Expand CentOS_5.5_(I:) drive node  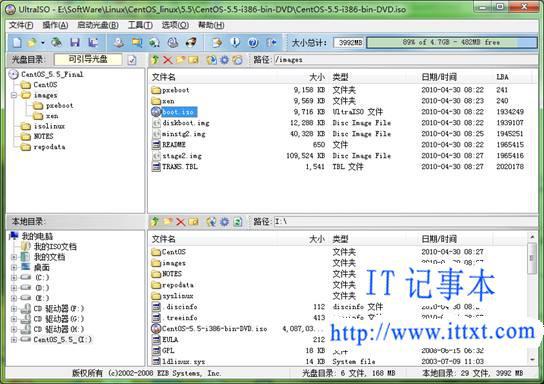[14, 340]
